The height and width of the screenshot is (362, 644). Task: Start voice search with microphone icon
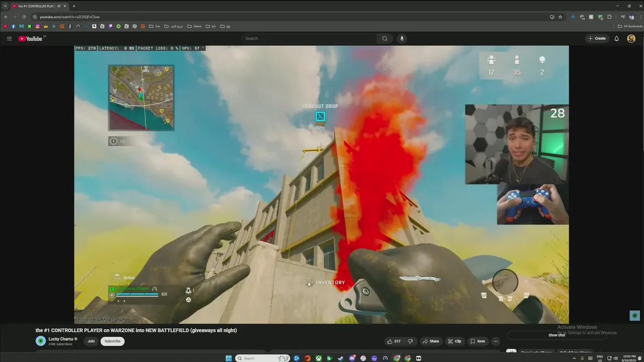tap(401, 38)
